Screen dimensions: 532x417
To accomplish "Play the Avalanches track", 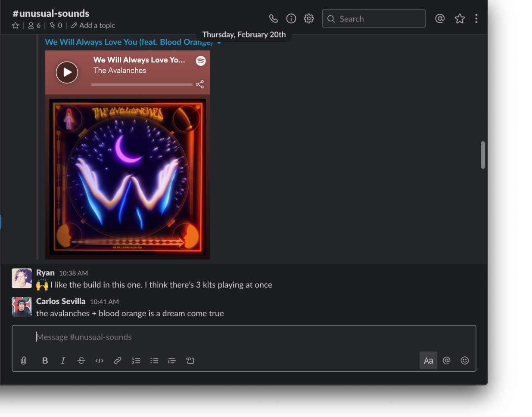I will [67, 72].
